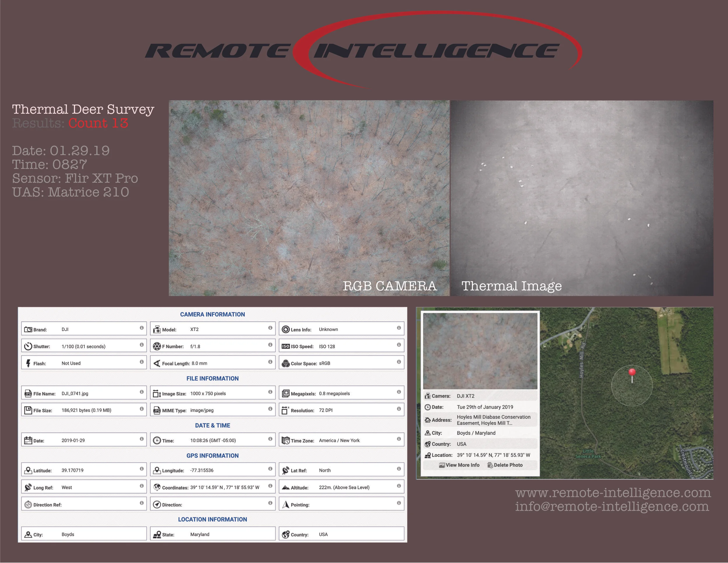
Task: Click the File Size disk icon
Action: pyautogui.click(x=28, y=410)
